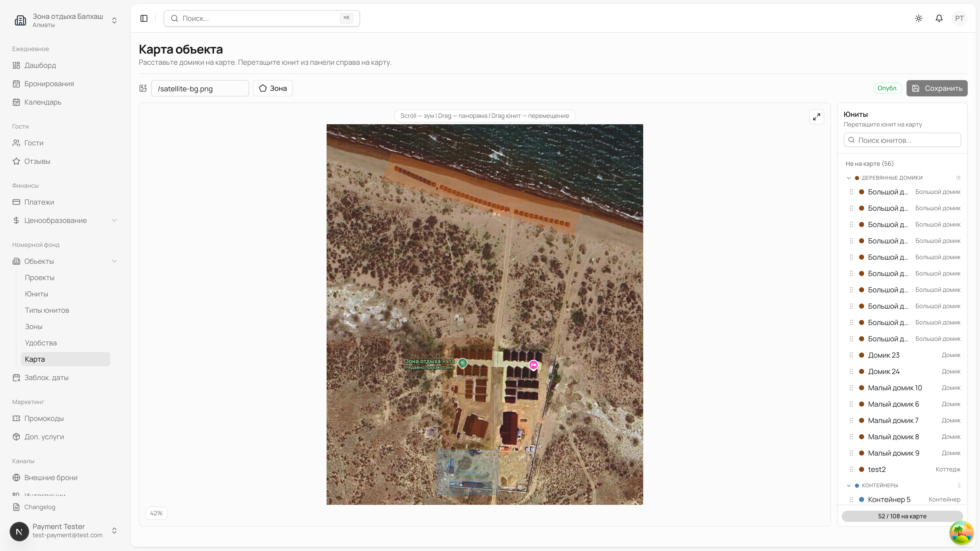Click the Сохранить button
The height and width of the screenshot is (551, 980).
(937, 88)
